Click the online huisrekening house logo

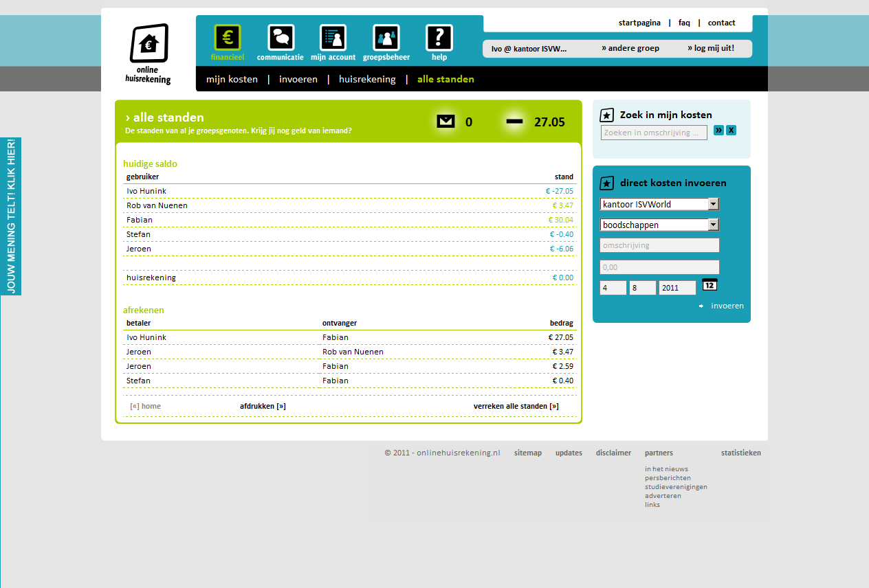click(148, 54)
